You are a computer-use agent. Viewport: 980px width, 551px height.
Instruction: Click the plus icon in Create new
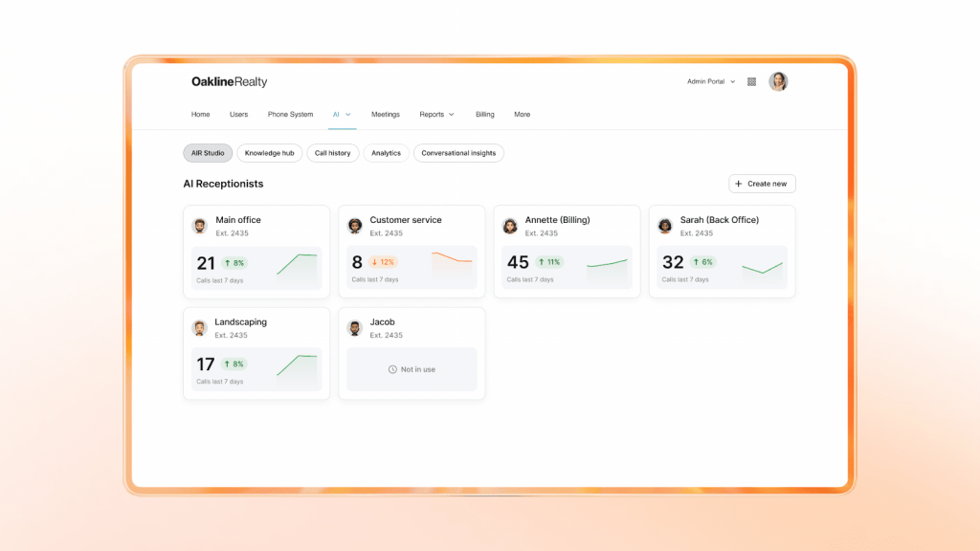pyautogui.click(x=738, y=183)
